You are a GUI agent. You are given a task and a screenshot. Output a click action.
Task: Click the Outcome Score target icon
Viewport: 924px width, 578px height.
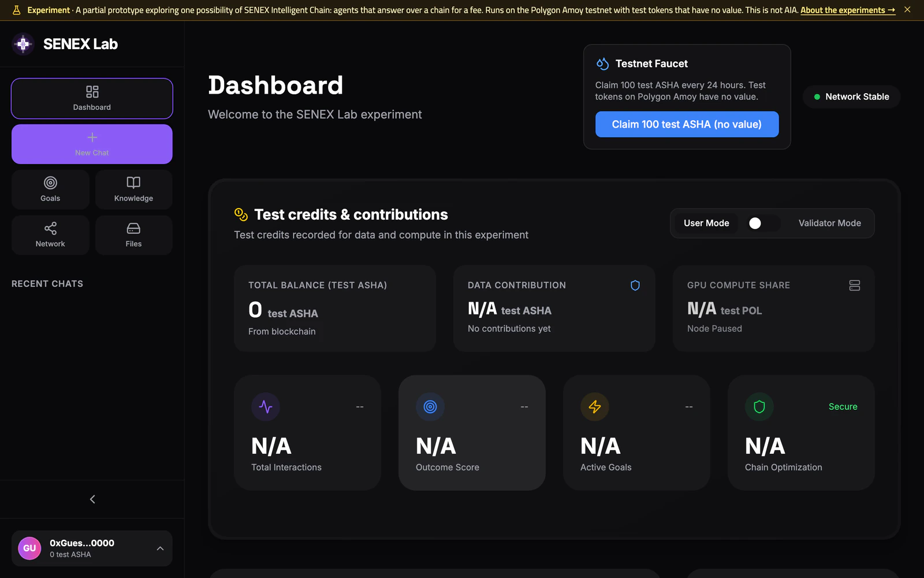coord(430,407)
